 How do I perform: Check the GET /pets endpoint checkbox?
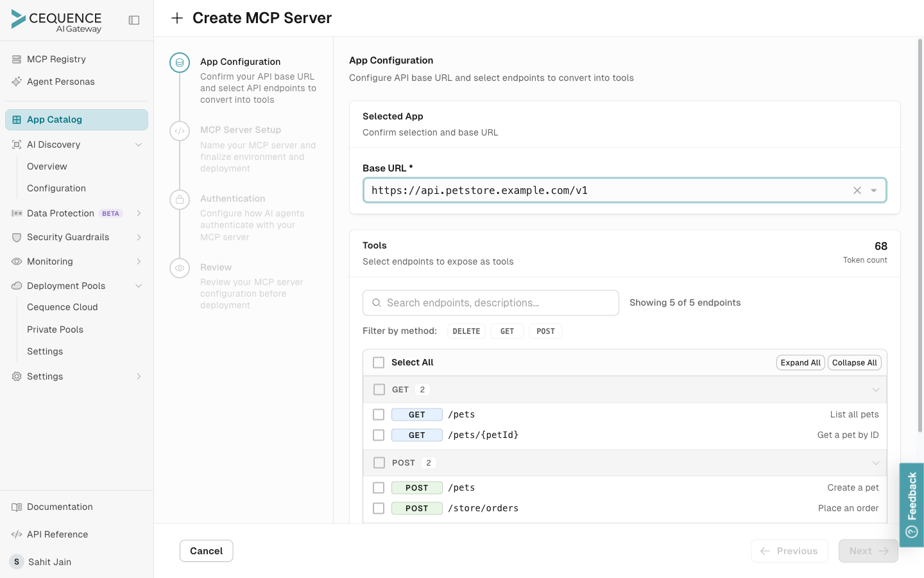[x=379, y=414]
